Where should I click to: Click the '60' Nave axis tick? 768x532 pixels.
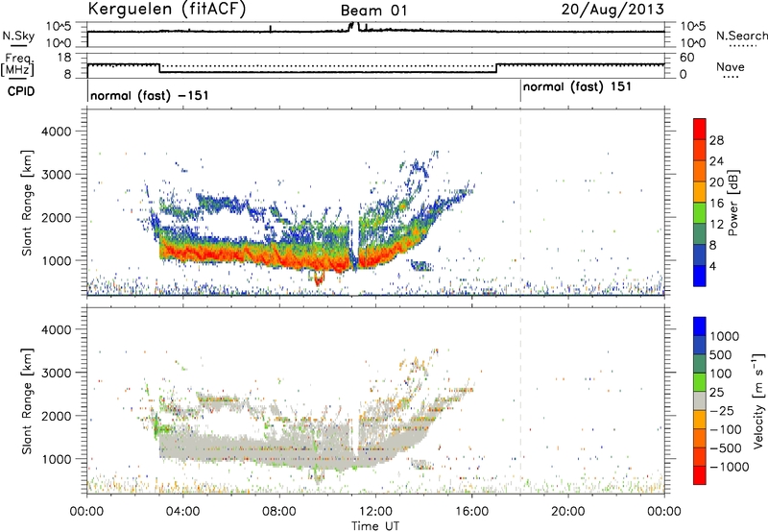click(686, 58)
